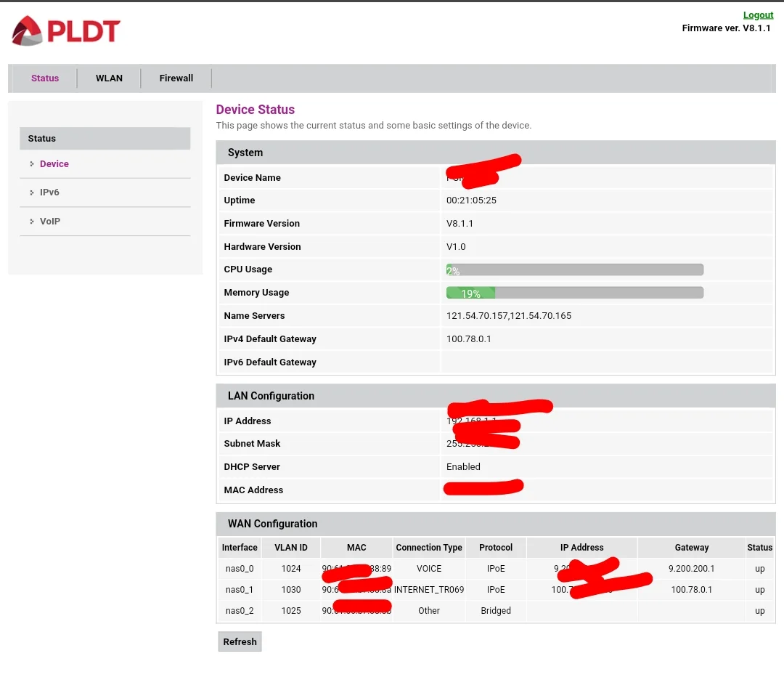Click the DHCP Server Enabled value
This screenshot has height=677, width=784.
click(x=463, y=467)
